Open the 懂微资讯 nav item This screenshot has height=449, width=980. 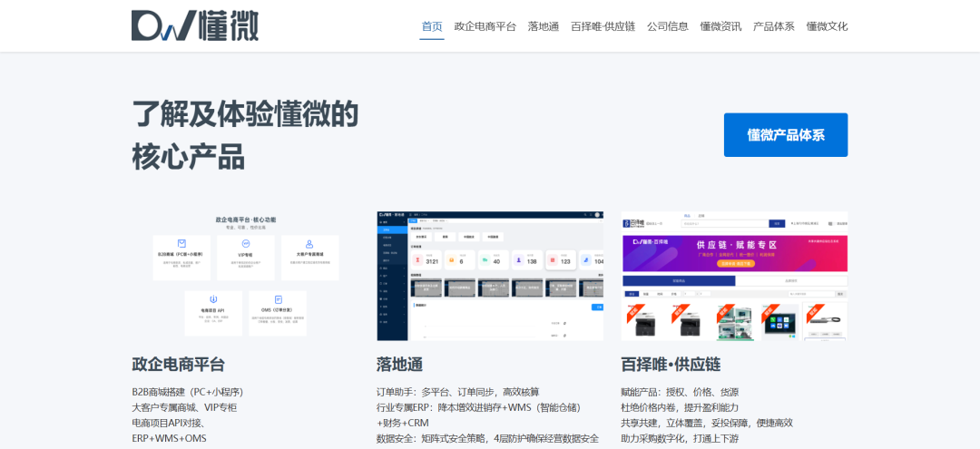point(720,26)
